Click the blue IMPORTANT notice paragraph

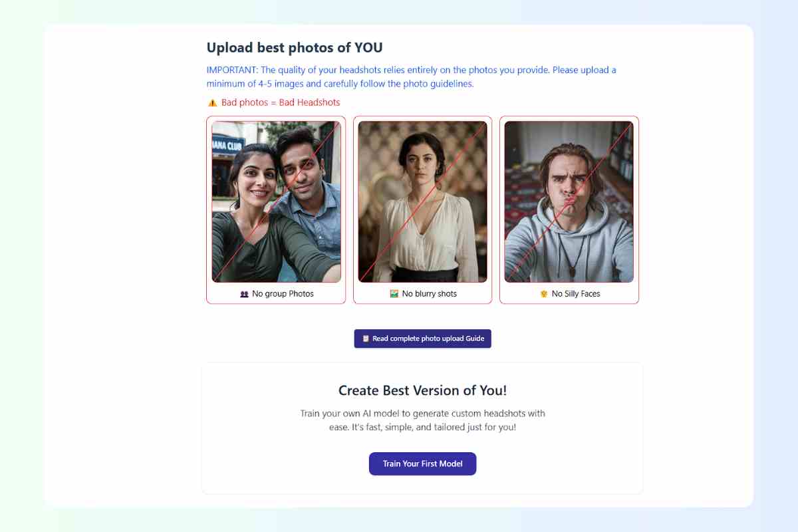pos(411,77)
